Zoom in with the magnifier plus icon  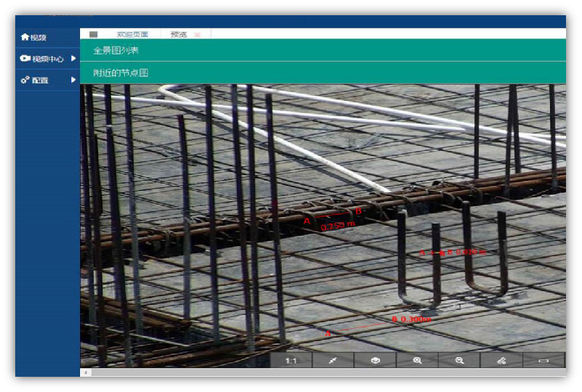(417, 360)
